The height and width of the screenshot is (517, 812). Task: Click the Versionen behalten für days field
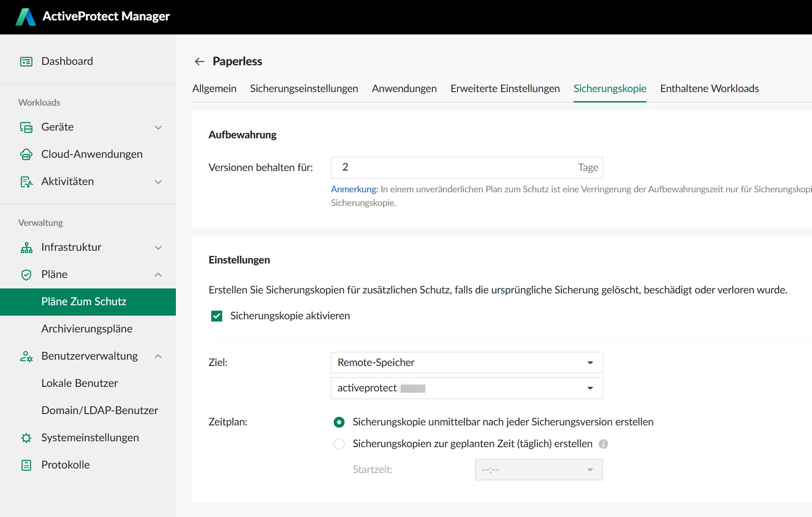click(x=467, y=168)
